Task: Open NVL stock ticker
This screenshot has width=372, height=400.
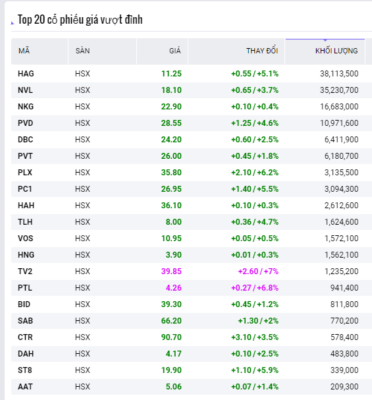Action: pos(25,90)
